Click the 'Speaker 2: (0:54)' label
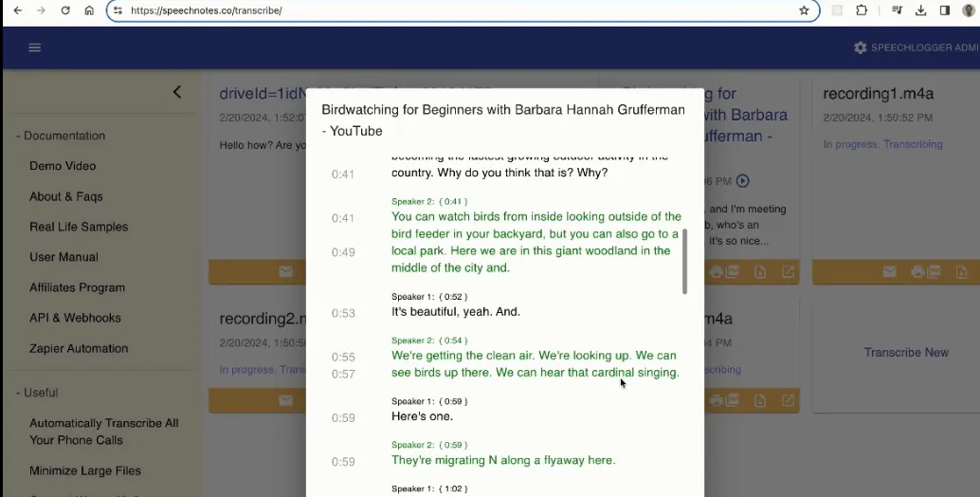The height and width of the screenshot is (497, 980). (429, 341)
